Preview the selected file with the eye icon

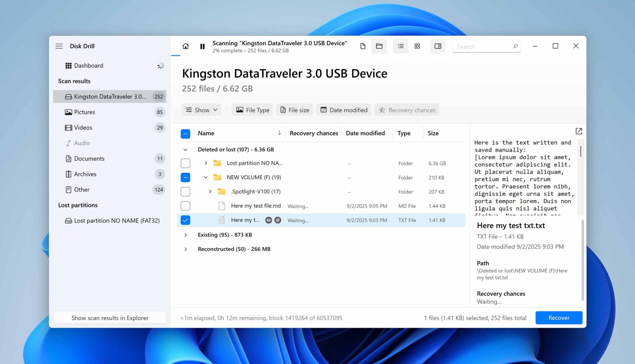tap(268, 220)
